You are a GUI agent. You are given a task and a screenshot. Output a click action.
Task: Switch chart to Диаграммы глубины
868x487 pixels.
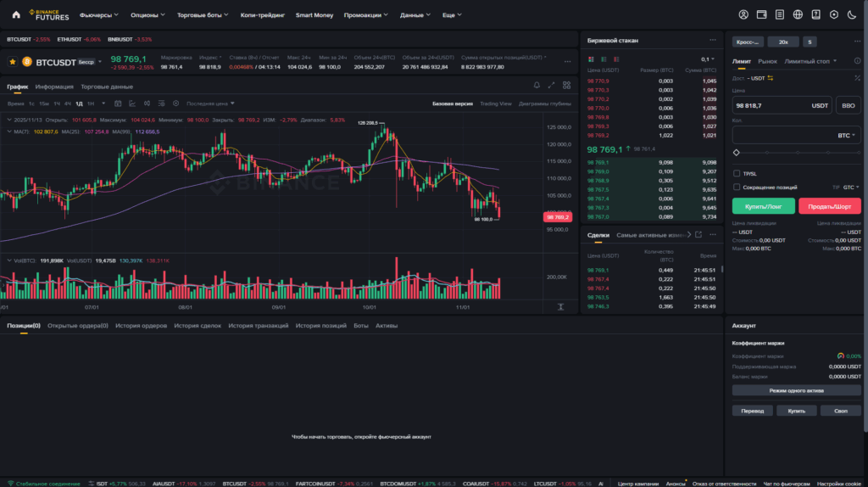[x=545, y=104]
